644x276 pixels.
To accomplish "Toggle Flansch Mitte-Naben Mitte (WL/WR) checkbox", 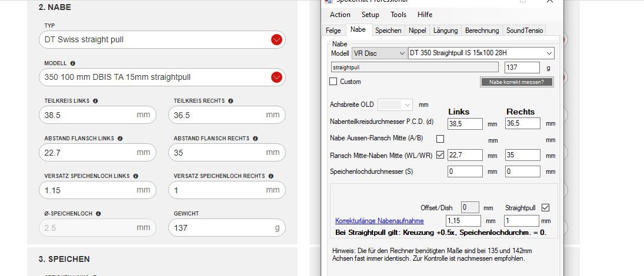I will 441,155.
